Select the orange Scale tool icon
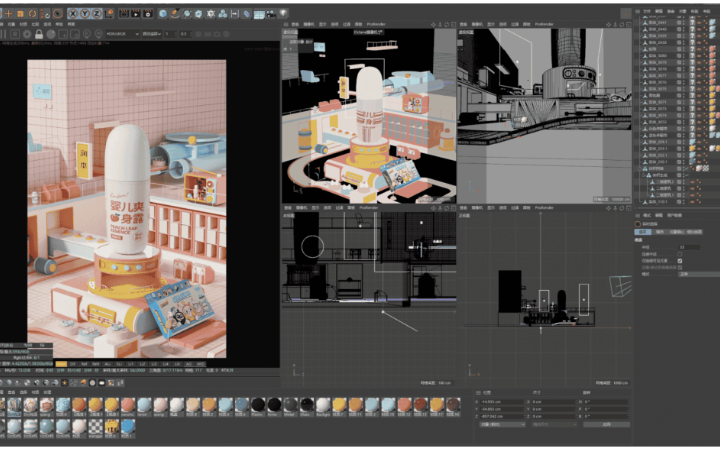This screenshot has height=450, width=720. tap(20, 14)
